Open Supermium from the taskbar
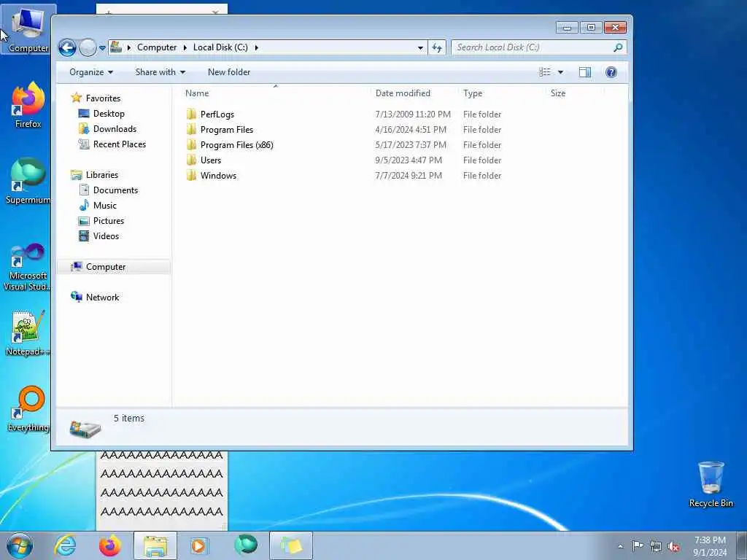The width and height of the screenshot is (747, 560). 245,545
